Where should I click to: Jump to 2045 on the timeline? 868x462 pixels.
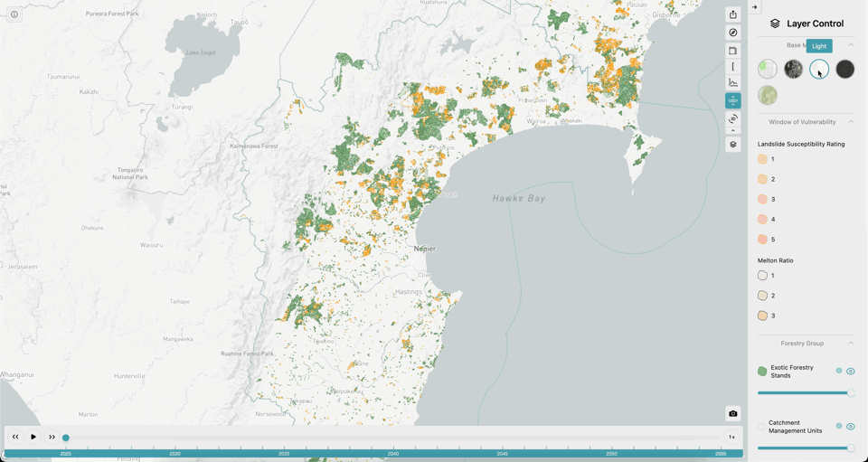[502, 454]
